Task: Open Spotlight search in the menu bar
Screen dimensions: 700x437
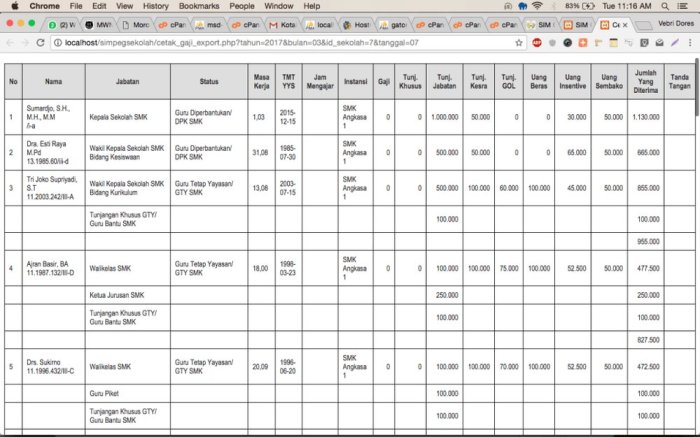Action: tap(665, 6)
